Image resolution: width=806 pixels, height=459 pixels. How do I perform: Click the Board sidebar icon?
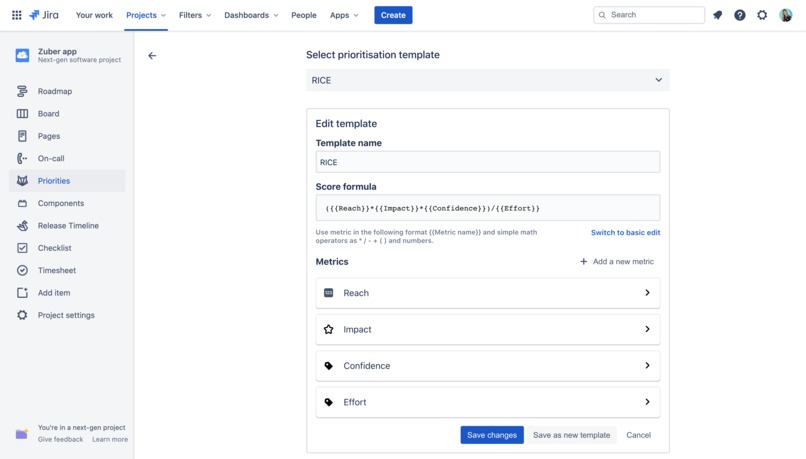pyautogui.click(x=22, y=114)
